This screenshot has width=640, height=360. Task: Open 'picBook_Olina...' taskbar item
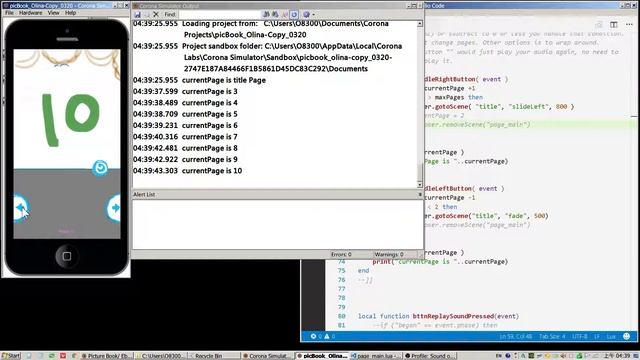(x=322, y=356)
